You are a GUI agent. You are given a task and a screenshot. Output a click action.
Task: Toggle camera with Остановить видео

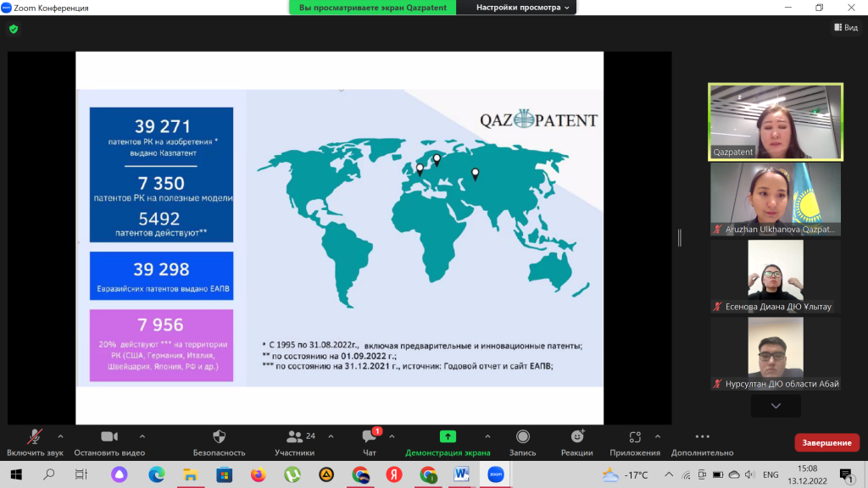109,437
